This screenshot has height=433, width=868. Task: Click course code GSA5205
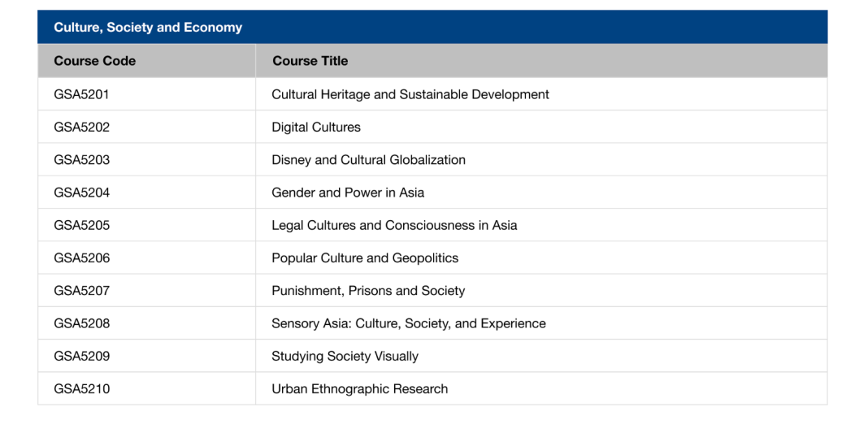pyautogui.click(x=81, y=225)
